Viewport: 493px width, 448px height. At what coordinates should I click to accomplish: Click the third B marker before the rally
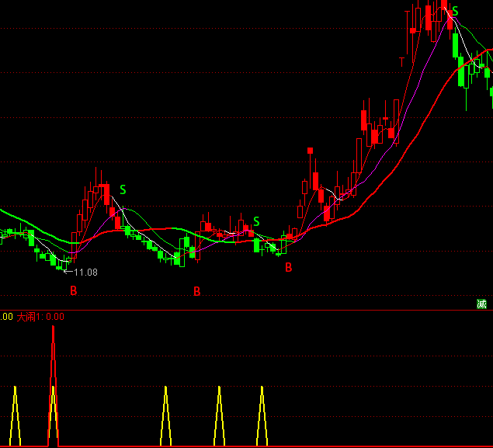[x=288, y=268]
